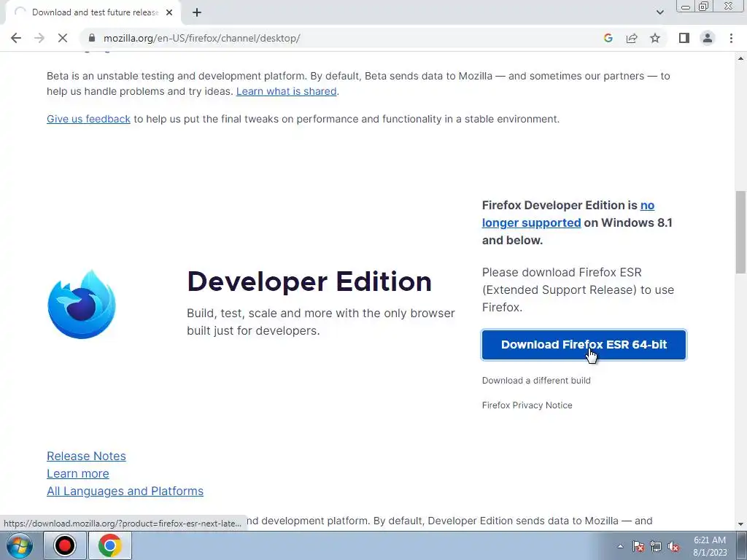Click the red record taskbar icon
This screenshot has height=560, width=747.
64,545
